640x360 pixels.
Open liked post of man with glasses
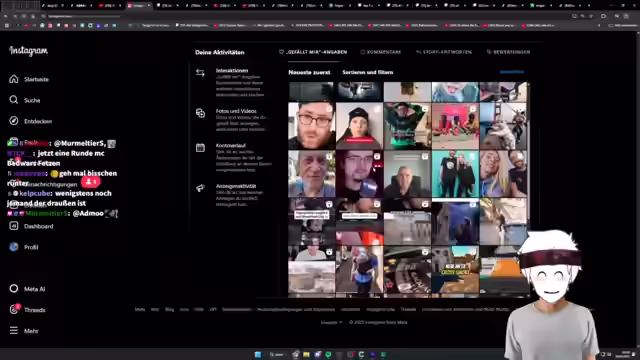tap(311, 126)
